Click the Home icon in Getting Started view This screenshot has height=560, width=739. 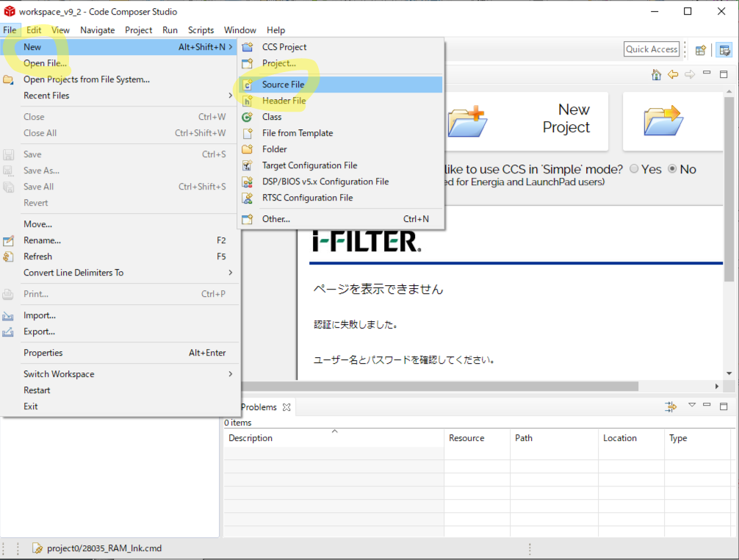coord(656,75)
